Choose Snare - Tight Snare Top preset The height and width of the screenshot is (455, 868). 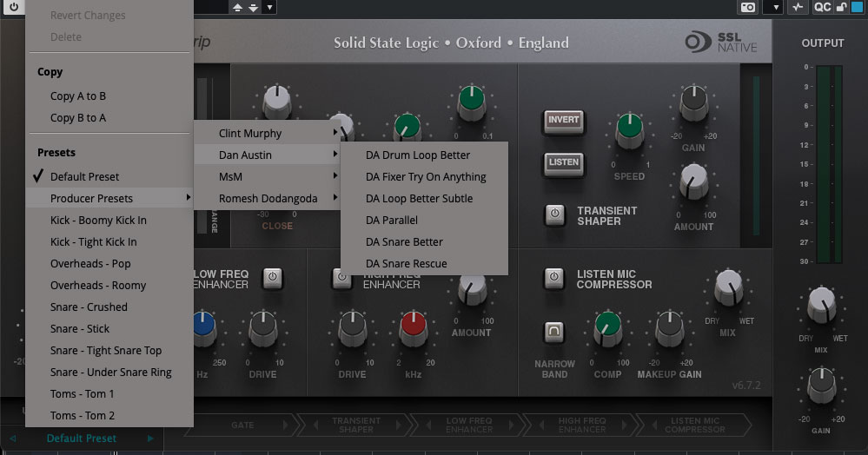click(109, 351)
